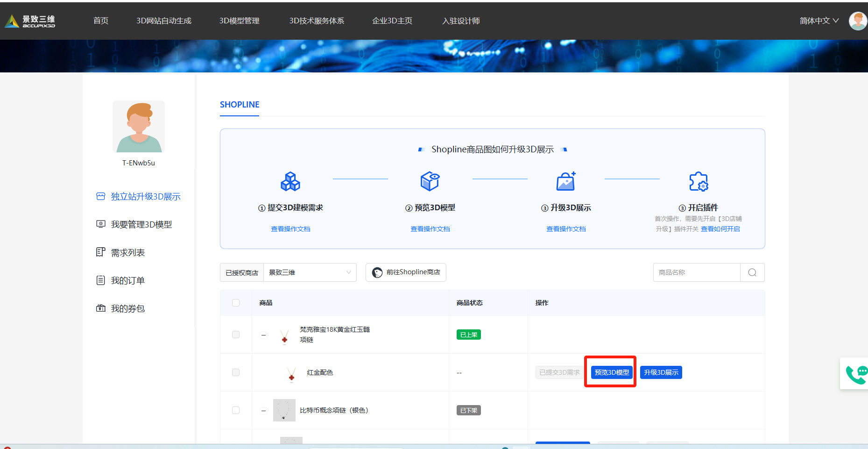868x449 pixels.
Task: Click the 商品 column header
Action: point(266,303)
